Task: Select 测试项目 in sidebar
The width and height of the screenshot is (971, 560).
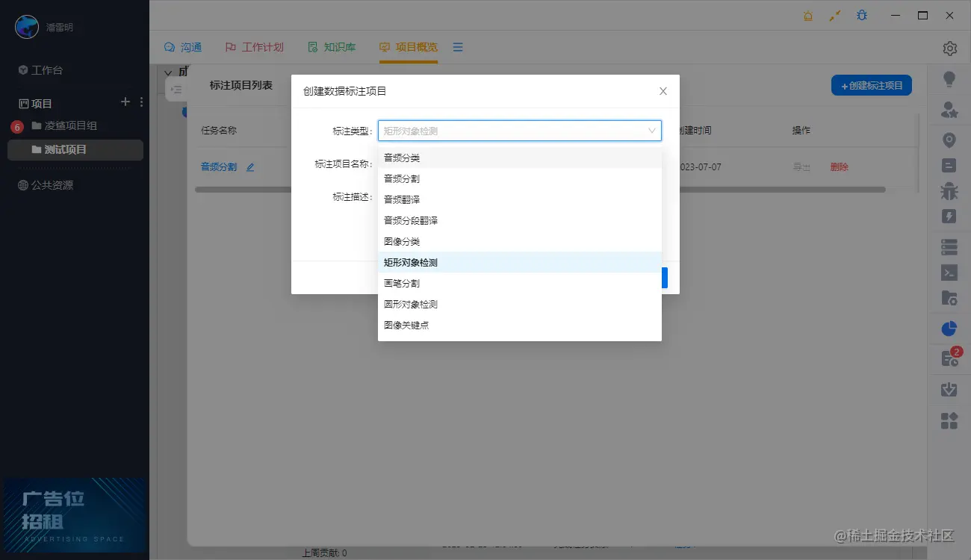Action: click(75, 149)
